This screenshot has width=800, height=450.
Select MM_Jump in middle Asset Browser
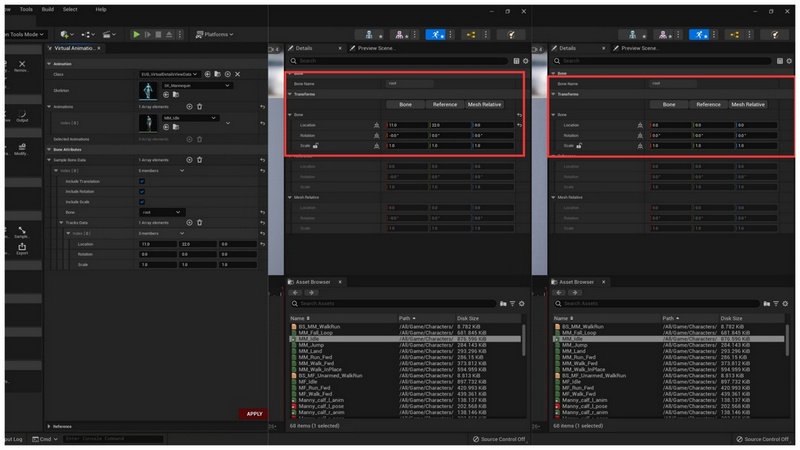[312, 345]
